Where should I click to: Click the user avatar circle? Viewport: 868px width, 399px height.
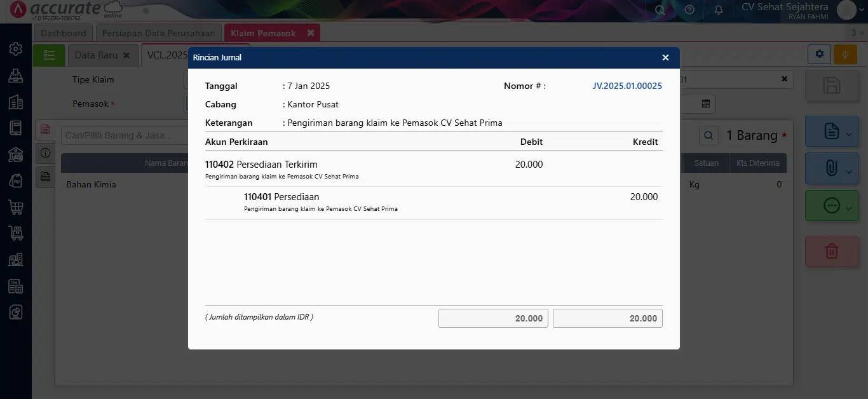846,10
